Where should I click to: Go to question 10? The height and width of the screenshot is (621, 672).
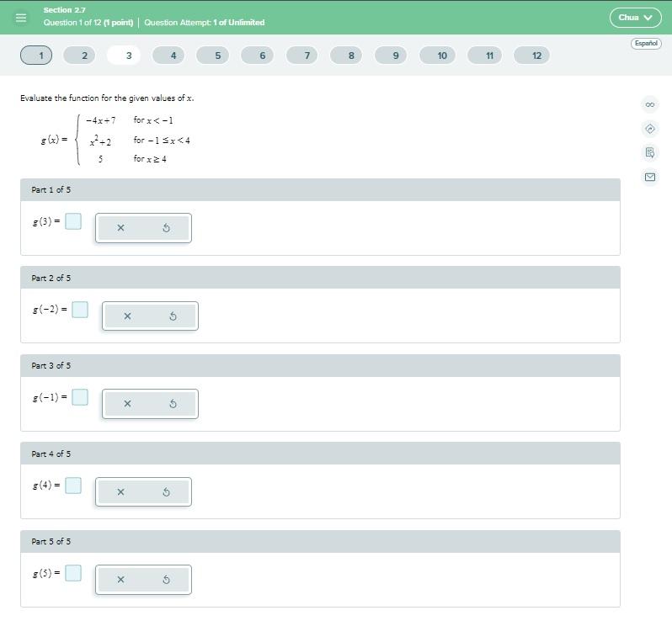[437, 56]
